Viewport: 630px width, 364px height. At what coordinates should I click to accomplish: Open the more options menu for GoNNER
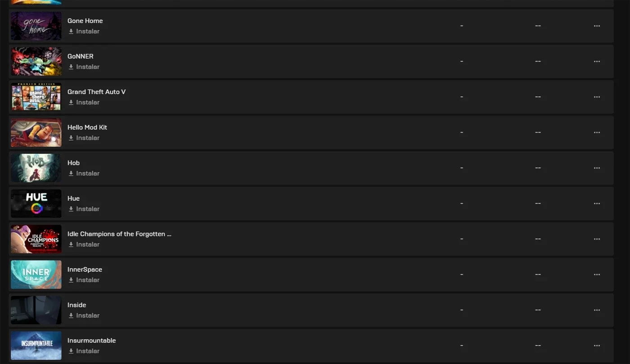[x=597, y=62]
